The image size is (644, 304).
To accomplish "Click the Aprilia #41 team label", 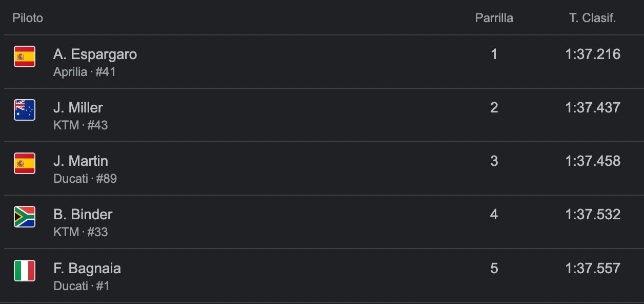I will 85,72.
